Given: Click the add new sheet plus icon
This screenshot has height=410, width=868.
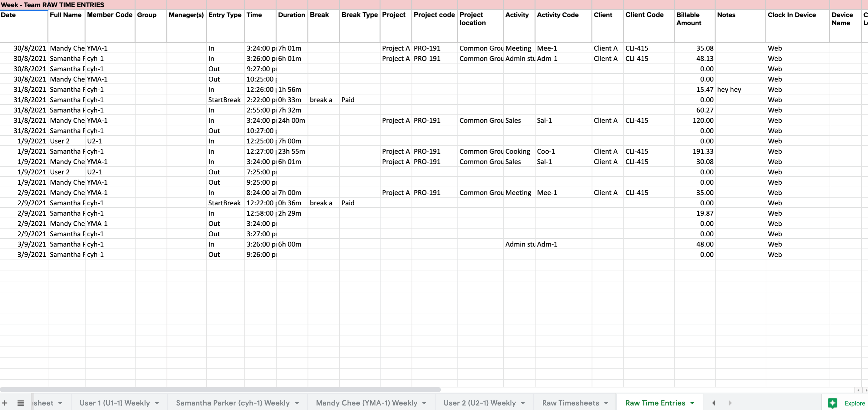Looking at the screenshot, I should [5, 403].
